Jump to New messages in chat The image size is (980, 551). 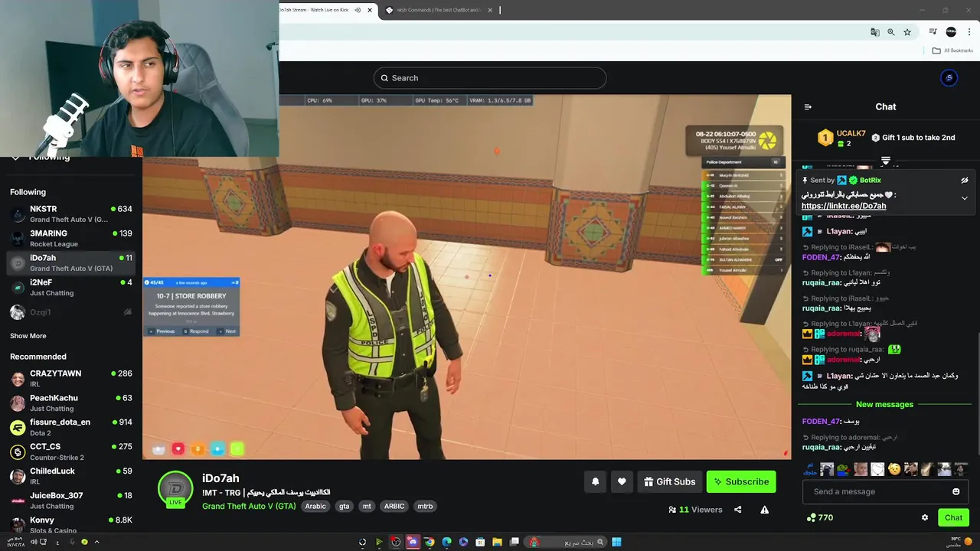884,404
